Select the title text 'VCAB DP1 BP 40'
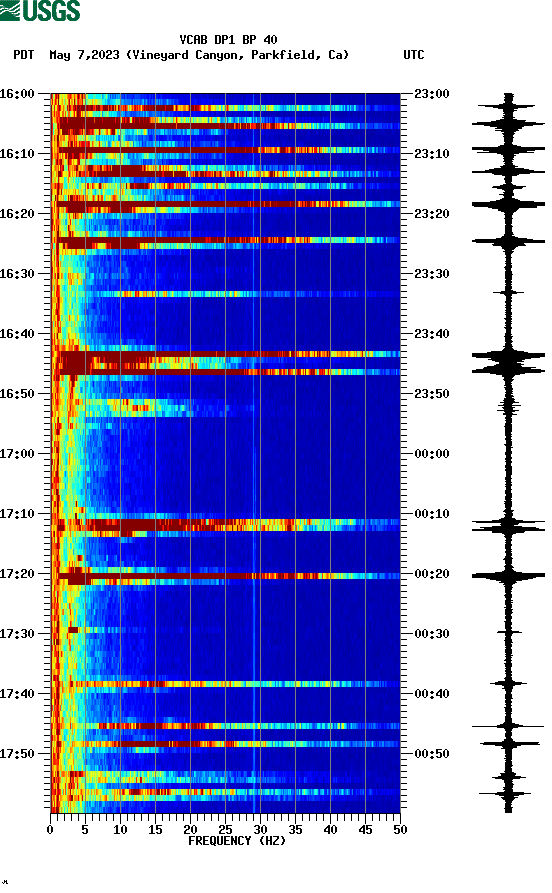552x893 pixels. point(228,40)
